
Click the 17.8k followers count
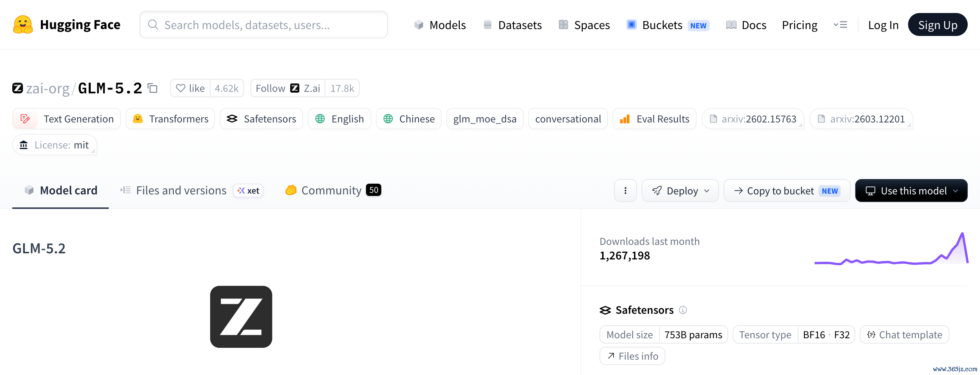click(x=342, y=88)
